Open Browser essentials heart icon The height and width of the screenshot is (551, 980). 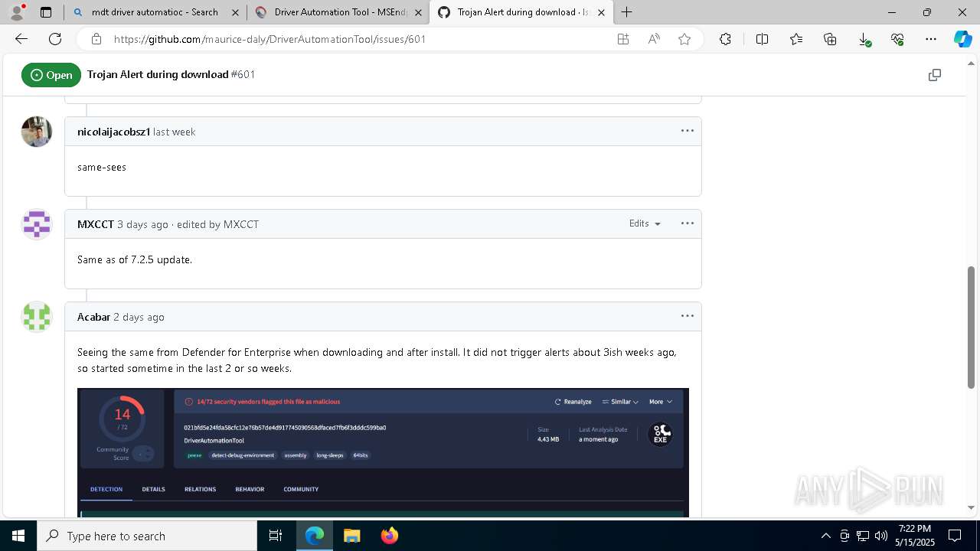897,39
